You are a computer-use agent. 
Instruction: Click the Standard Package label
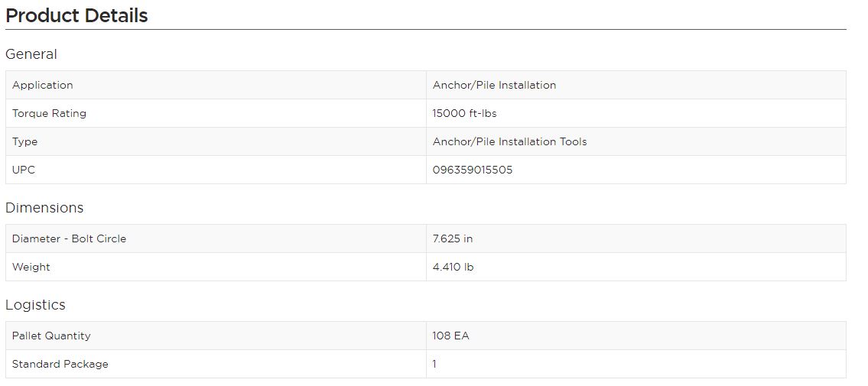click(60, 364)
